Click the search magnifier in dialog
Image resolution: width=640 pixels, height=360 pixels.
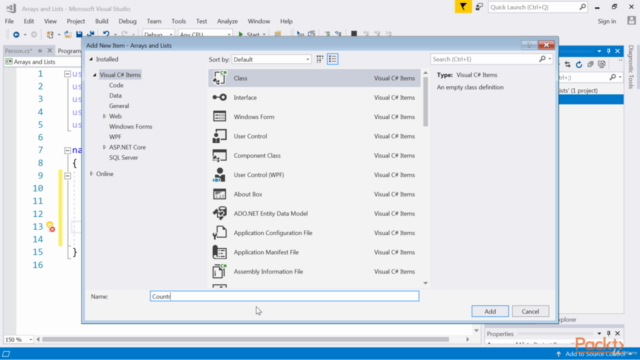point(542,59)
